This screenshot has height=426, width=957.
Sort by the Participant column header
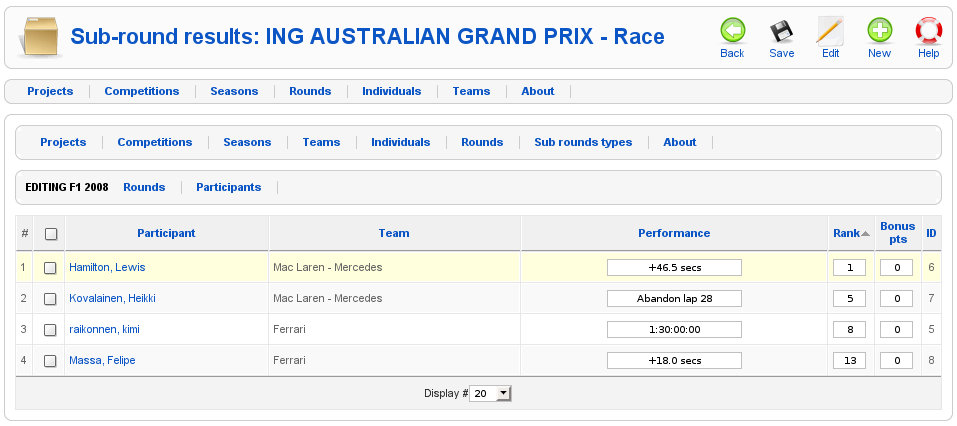click(x=166, y=233)
